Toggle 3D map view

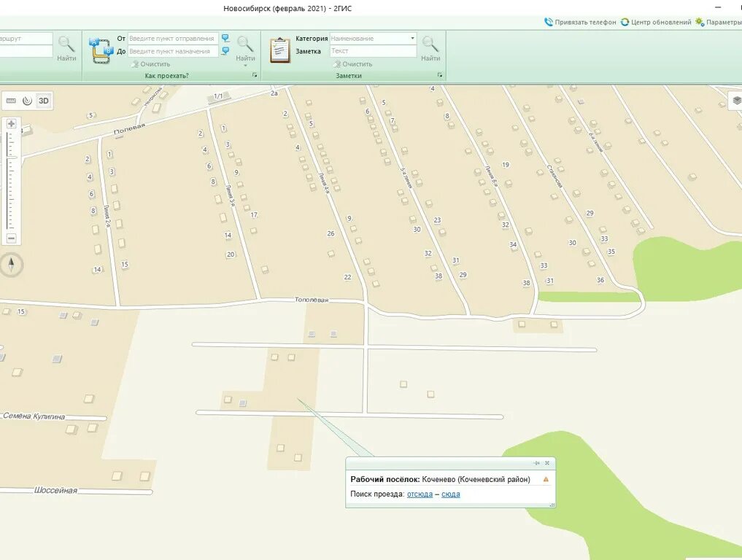(x=44, y=101)
